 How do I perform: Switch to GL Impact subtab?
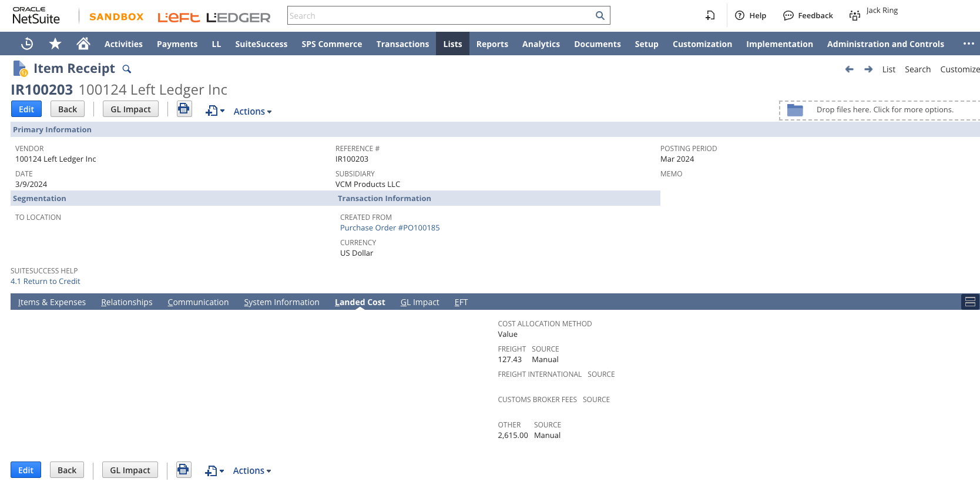tap(420, 302)
